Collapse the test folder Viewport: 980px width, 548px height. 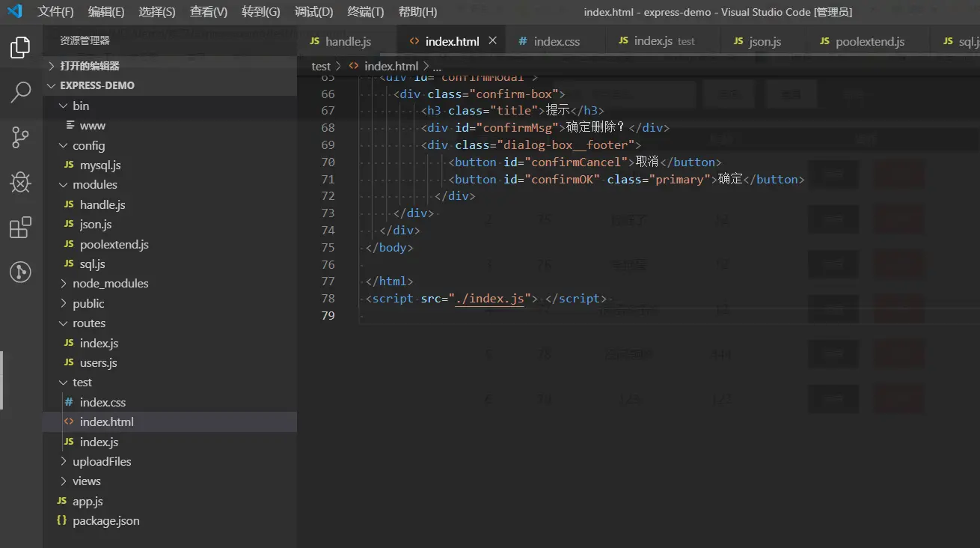point(64,382)
